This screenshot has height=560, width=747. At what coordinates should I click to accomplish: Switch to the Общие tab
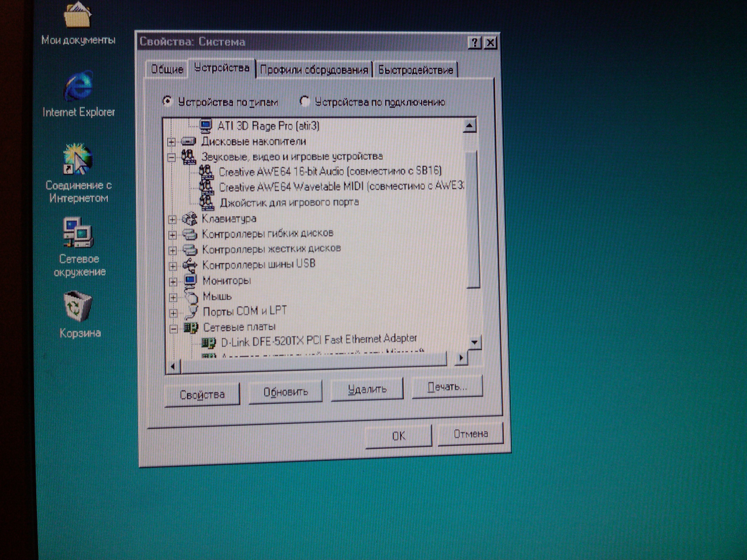(x=167, y=69)
